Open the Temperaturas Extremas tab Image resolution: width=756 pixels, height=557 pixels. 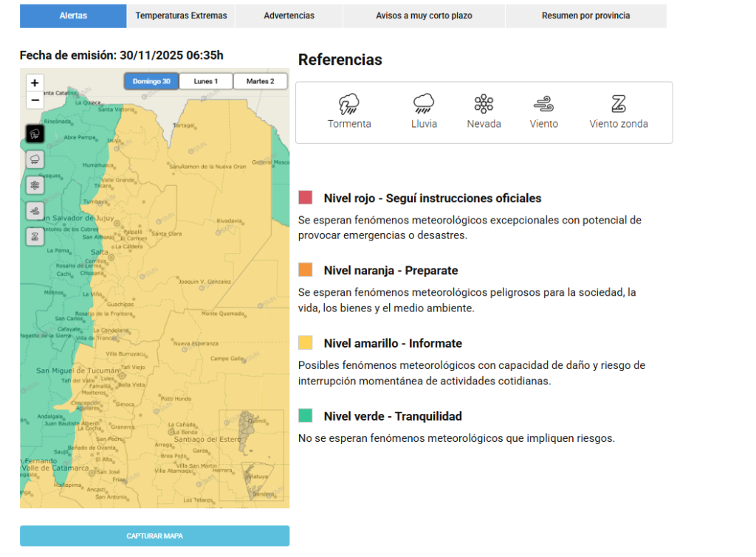(181, 15)
